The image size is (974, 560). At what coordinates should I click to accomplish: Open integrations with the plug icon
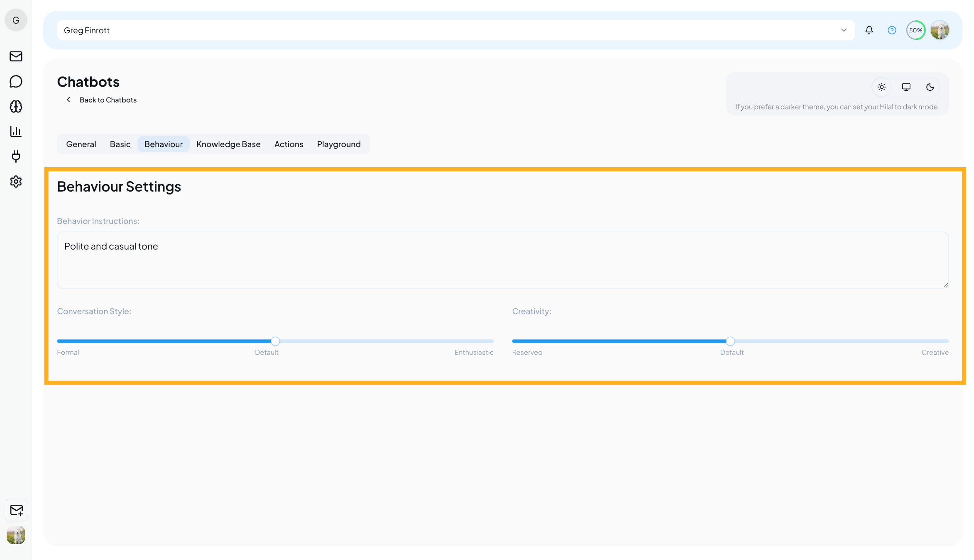pos(15,156)
